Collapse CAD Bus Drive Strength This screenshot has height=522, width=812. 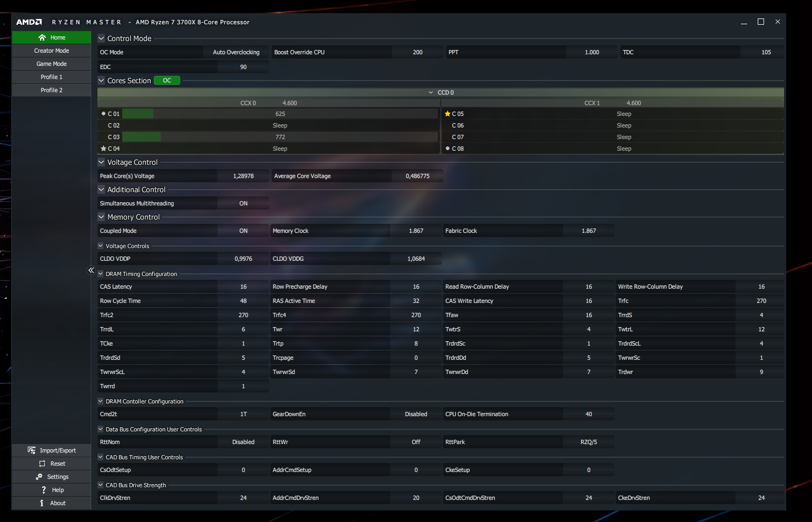coord(101,485)
